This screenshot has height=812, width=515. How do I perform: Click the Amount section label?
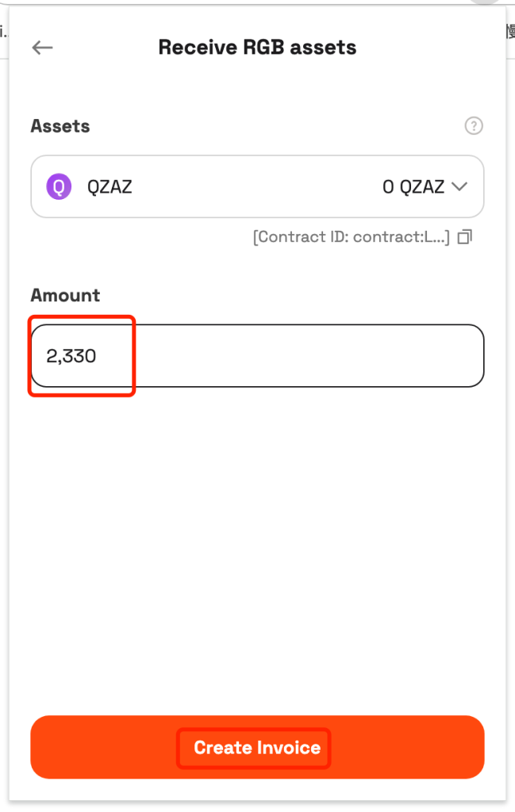click(65, 295)
